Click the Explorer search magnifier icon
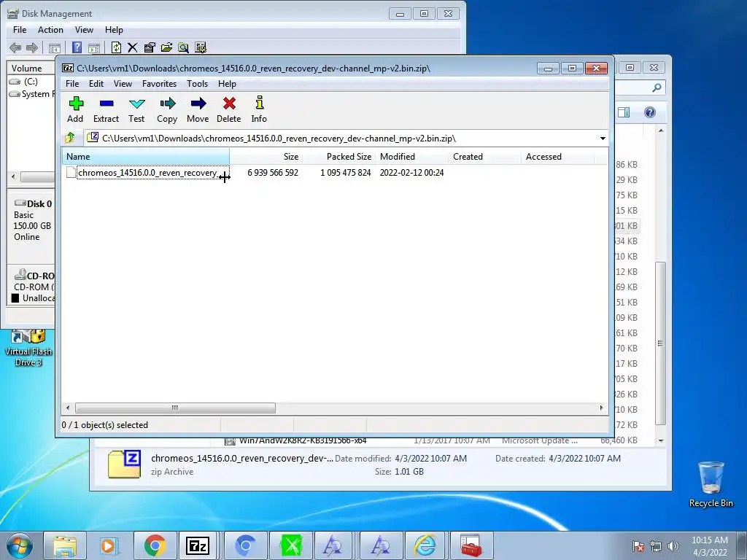 [657, 87]
